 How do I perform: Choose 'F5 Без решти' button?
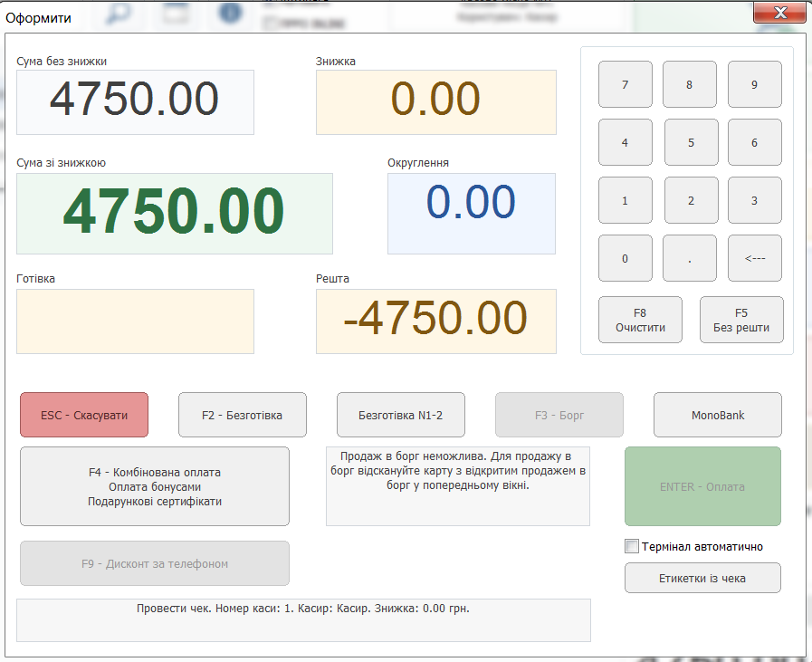tap(741, 320)
